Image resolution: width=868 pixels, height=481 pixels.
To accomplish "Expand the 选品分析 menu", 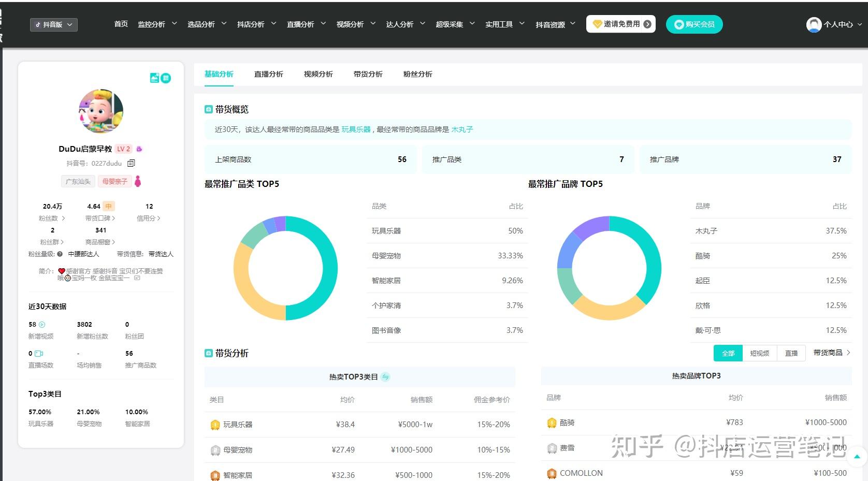I will click(x=207, y=24).
